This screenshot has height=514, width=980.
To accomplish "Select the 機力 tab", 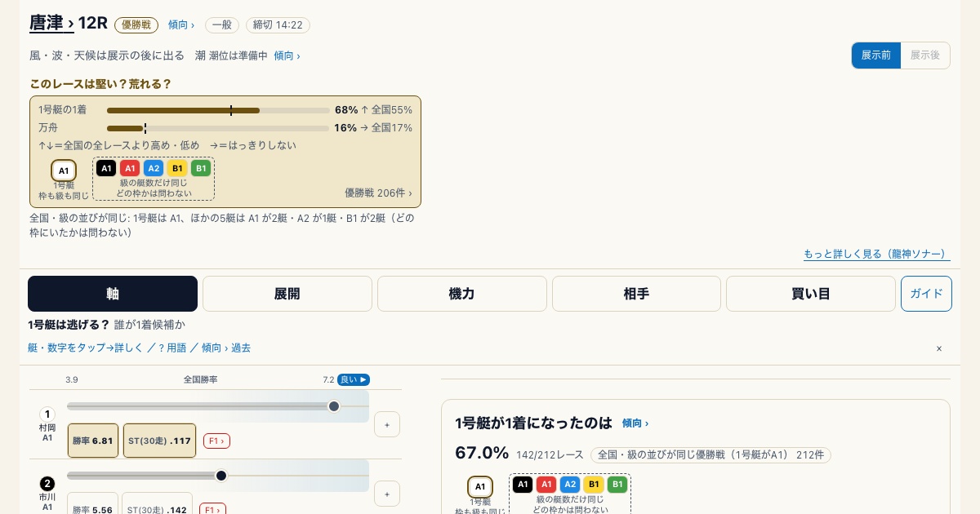I will [x=462, y=294].
